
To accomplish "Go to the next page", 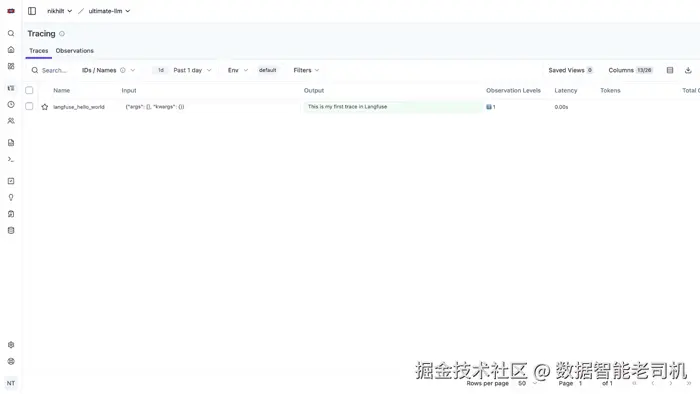I will (671, 383).
